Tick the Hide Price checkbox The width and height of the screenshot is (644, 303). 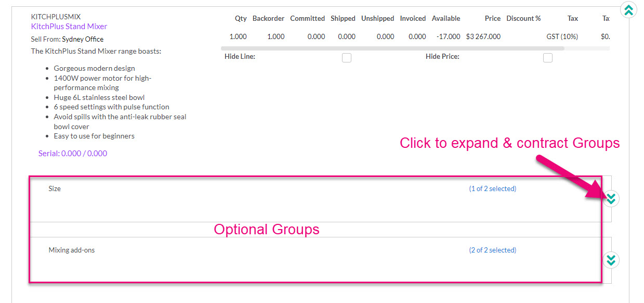click(x=548, y=58)
